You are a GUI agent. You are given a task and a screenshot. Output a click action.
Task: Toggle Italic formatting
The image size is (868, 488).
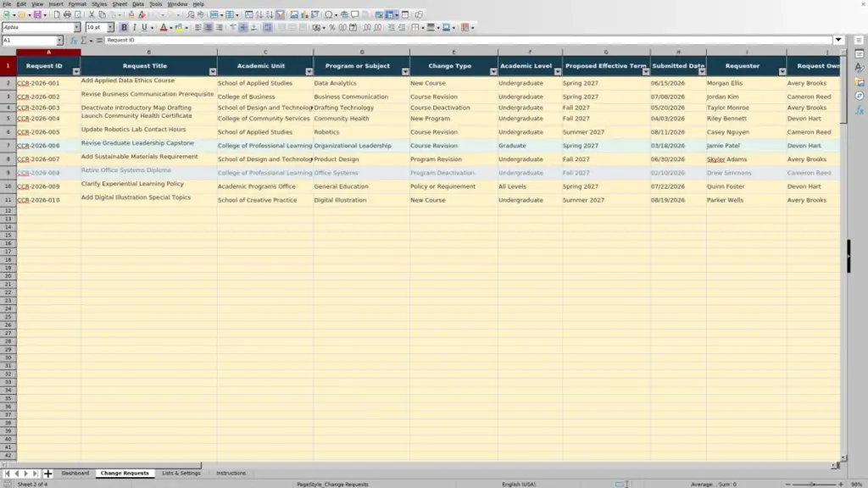coord(135,27)
